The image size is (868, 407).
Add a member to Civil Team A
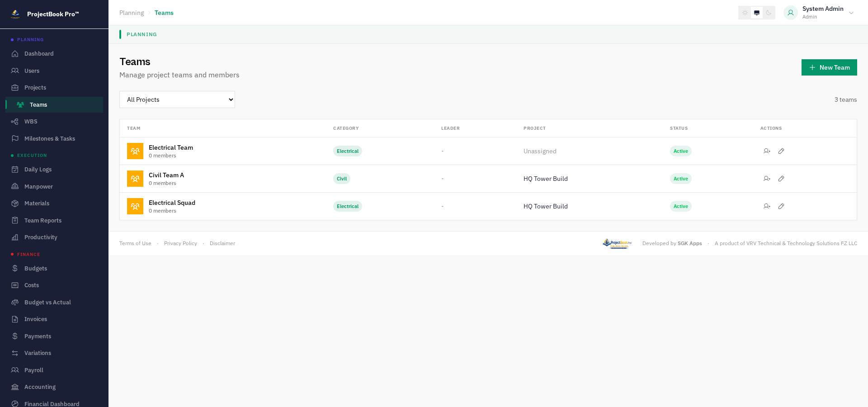tap(767, 179)
